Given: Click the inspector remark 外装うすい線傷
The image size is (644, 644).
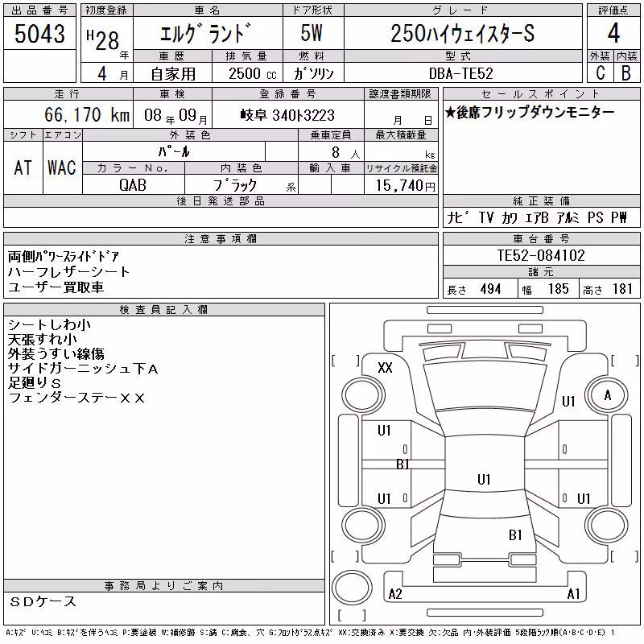Looking at the screenshot, I should tap(56, 353).
